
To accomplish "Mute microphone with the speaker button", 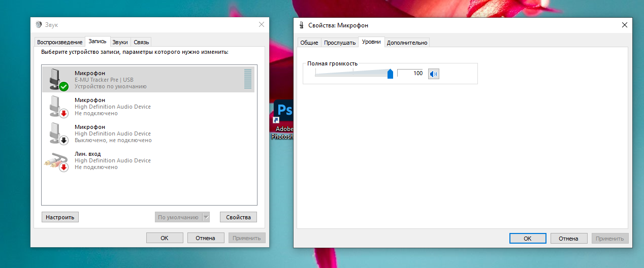I will click(433, 74).
